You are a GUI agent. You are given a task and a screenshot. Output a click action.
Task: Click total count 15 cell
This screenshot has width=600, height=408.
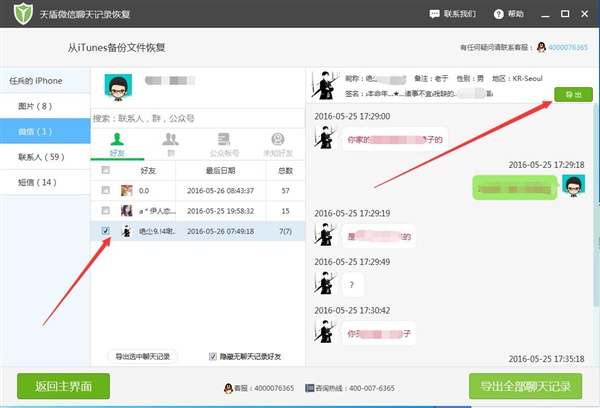(x=285, y=211)
